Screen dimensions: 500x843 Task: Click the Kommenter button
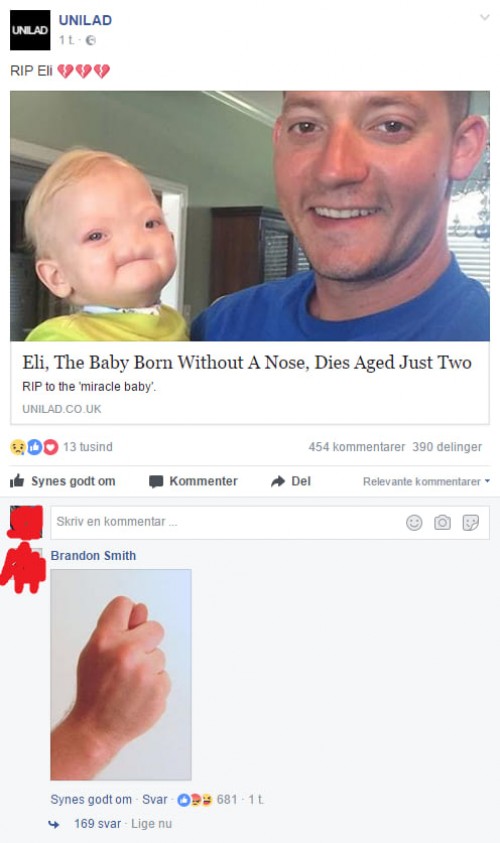(194, 481)
